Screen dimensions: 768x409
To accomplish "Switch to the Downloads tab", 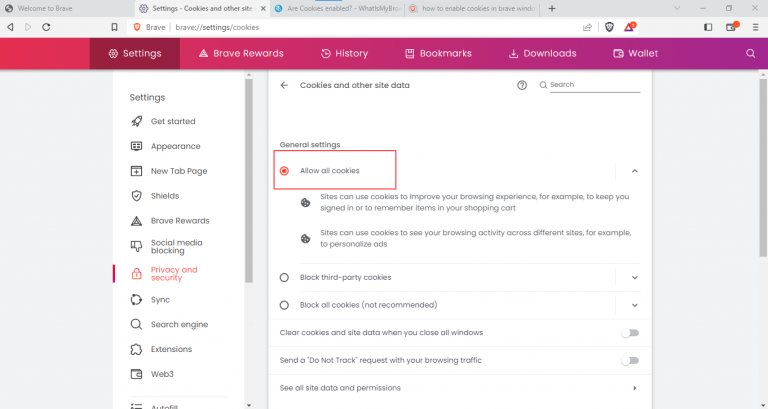I will coord(542,53).
